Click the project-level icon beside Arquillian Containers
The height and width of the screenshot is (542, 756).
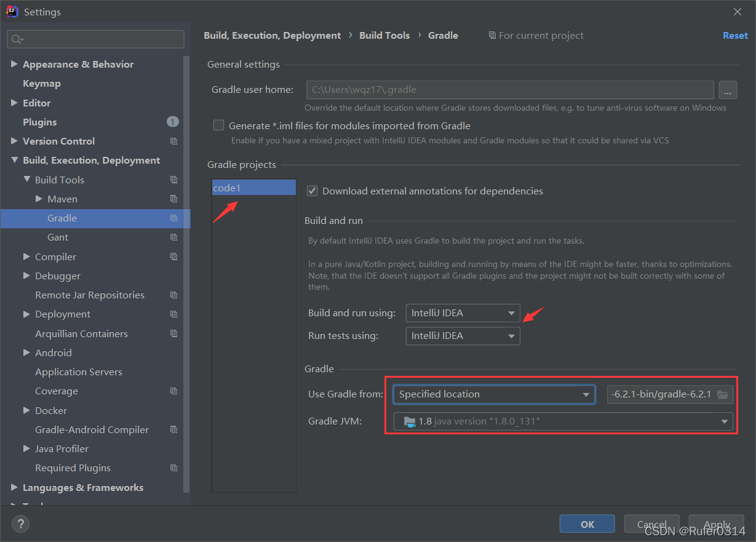[174, 333]
